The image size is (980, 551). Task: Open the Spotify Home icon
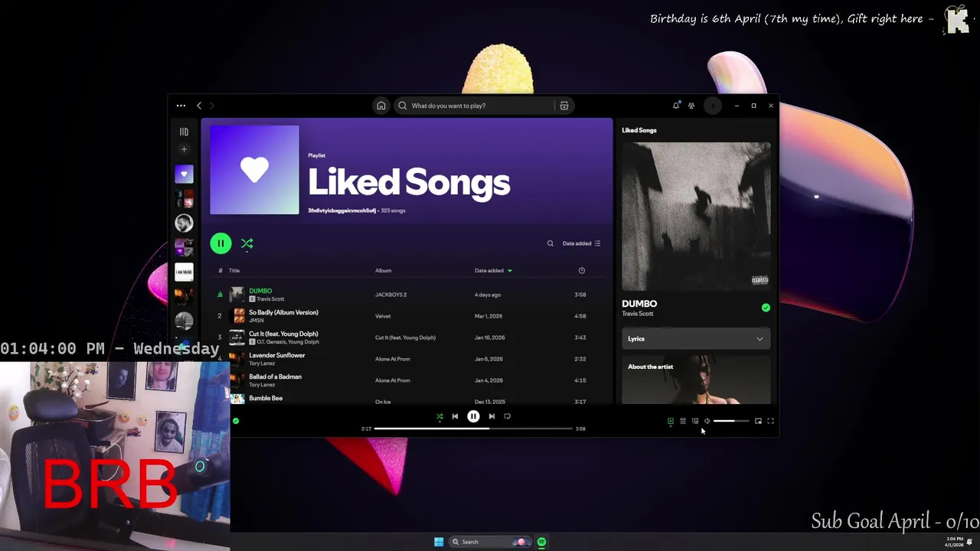click(x=381, y=106)
